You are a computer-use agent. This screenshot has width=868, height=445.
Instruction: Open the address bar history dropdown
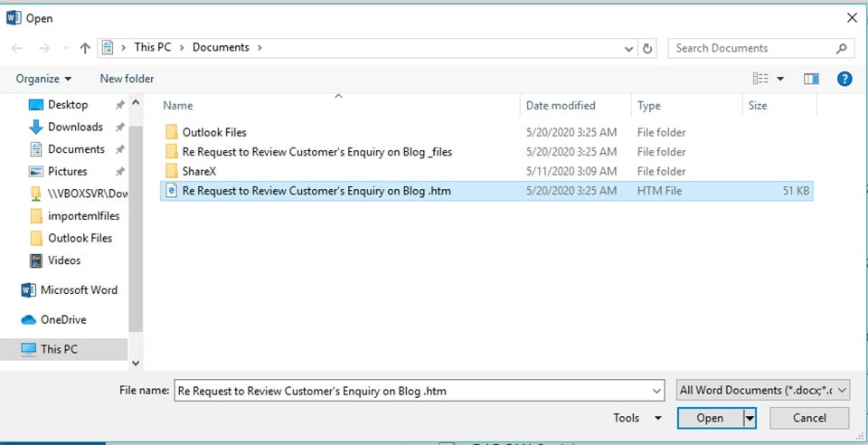point(629,49)
